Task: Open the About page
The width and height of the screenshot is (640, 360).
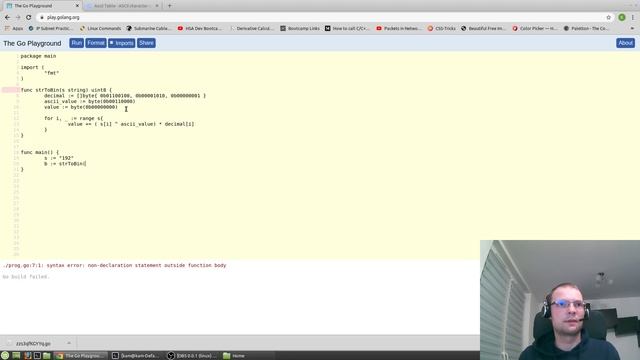Action: tap(625, 43)
